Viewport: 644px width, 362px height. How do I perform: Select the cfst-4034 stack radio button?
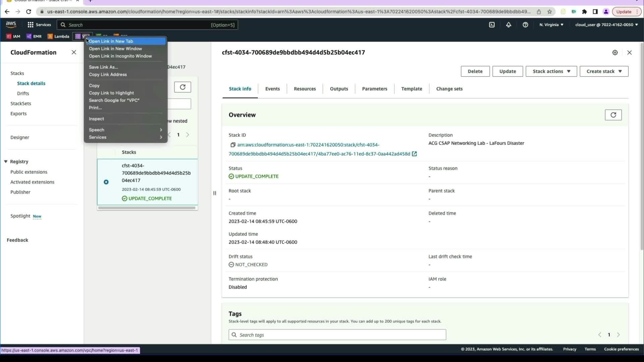(x=106, y=182)
